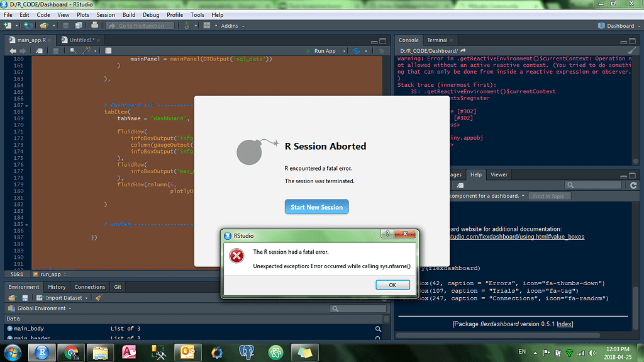Click the New File icon in main toolbar
Screen dimensions: 644x362
click(8, 26)
